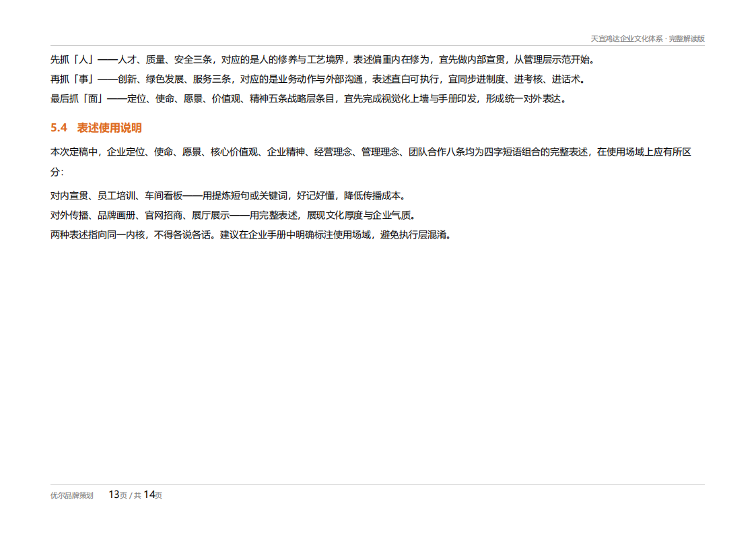Click footer text 优尔品牌策划
This screenshot has height=535, width=756.
click(x=72, y=495)
